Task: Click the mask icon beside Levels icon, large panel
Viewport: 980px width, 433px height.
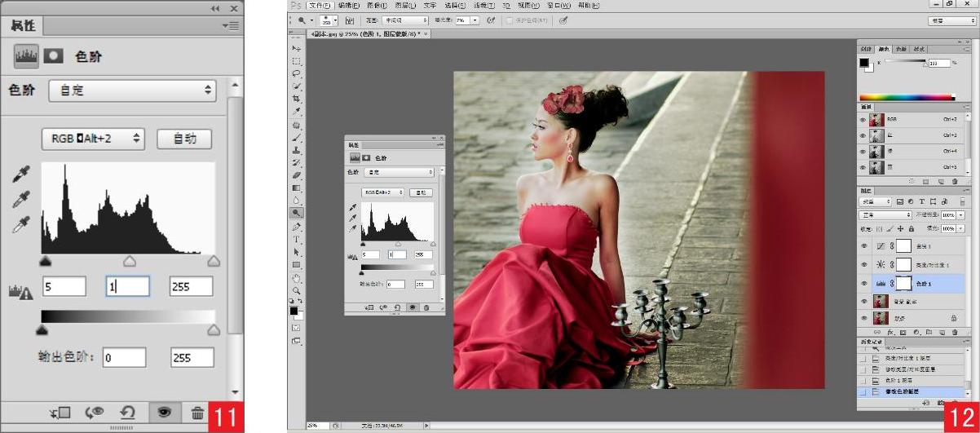Action: (53, 58)
